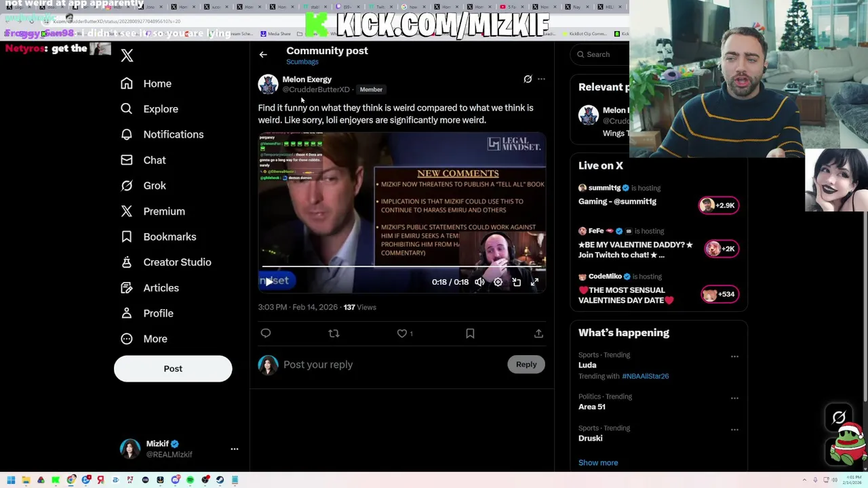The height and width of the screenshot is (488, 868).
Task: Click Melon Exergy display name
Action: pyautogui.click(x=307, y=79)
